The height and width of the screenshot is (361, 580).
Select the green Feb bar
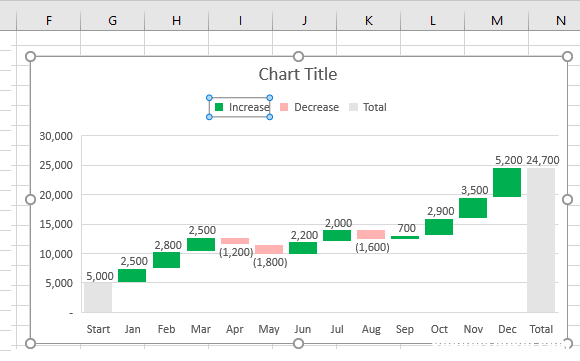pos(166,260)
